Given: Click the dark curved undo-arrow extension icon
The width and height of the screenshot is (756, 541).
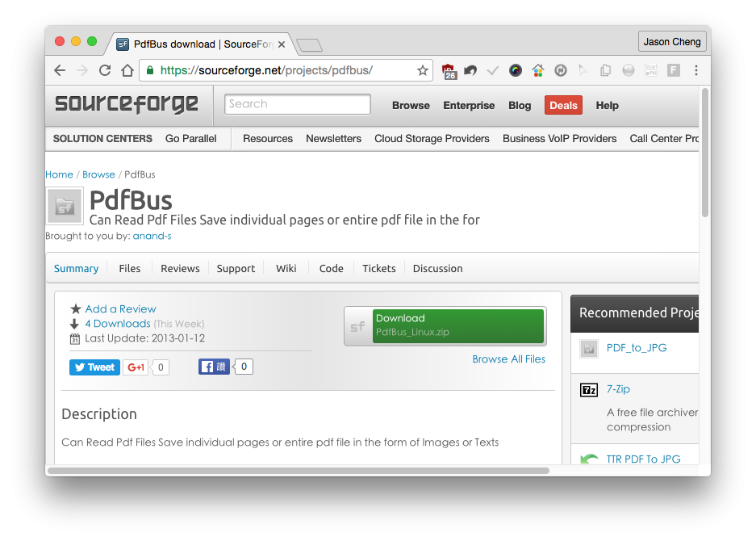Looking at the screenshot, I should (470, 70).
